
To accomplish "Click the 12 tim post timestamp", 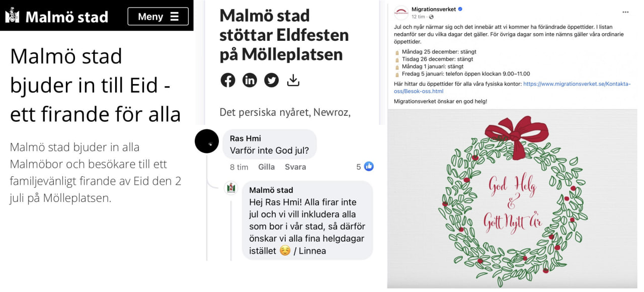I will click(418, 17).
